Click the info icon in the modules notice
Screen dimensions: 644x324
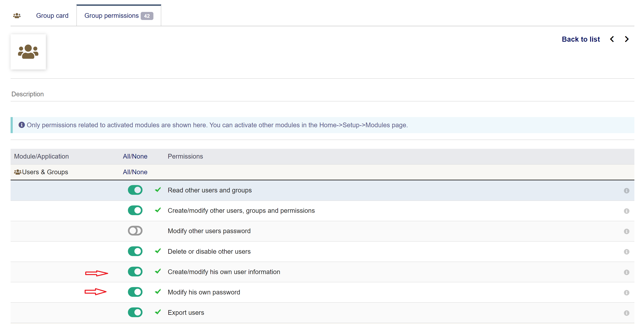[22, 125]
